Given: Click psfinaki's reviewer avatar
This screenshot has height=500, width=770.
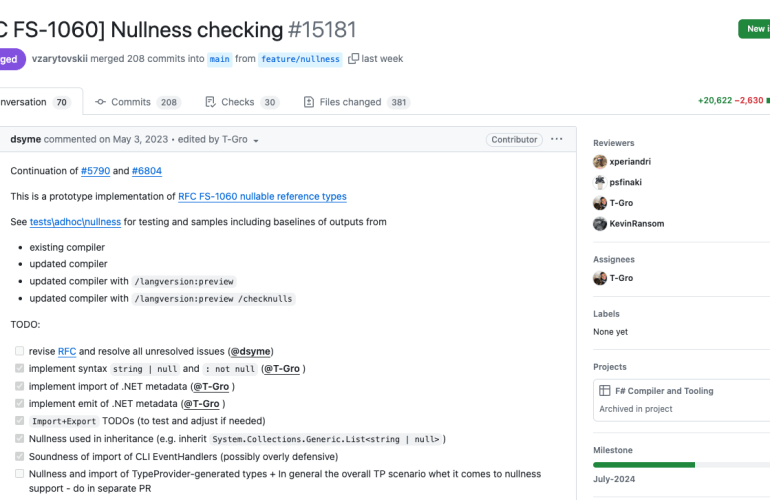Looking at the screenshot, I should (x=600, y=182).
